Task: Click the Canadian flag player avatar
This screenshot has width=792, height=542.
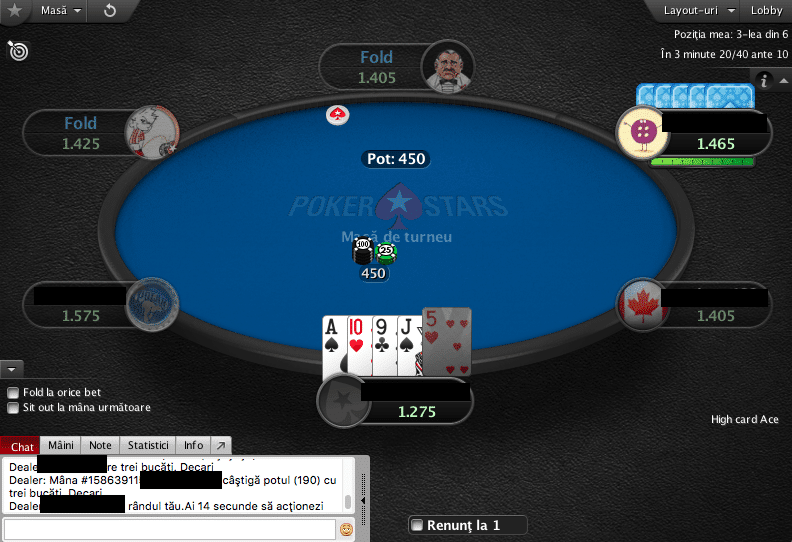Action: (642, 305)
